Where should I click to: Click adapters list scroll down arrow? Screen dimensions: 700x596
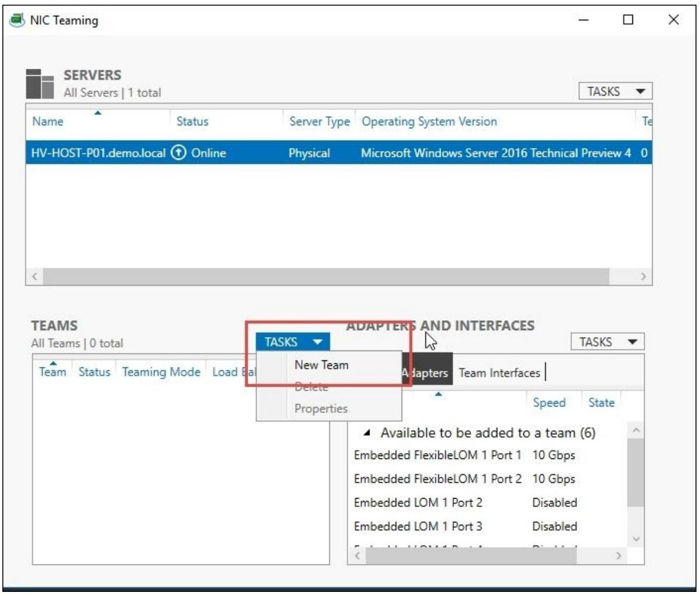coord(636,539)
